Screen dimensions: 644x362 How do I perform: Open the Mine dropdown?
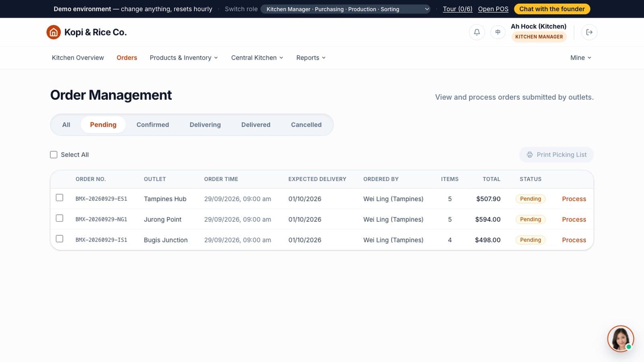pyautogui.click(x=581, y=58)
